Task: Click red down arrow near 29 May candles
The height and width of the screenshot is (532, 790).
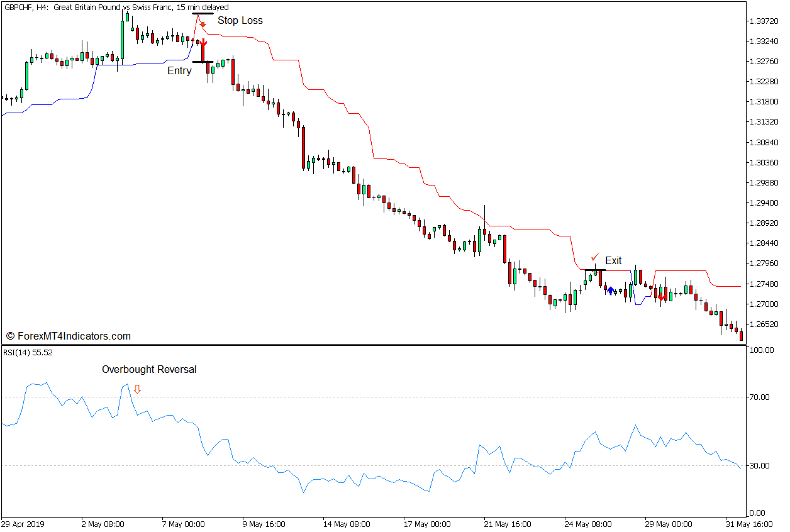Action: (661, 296)
